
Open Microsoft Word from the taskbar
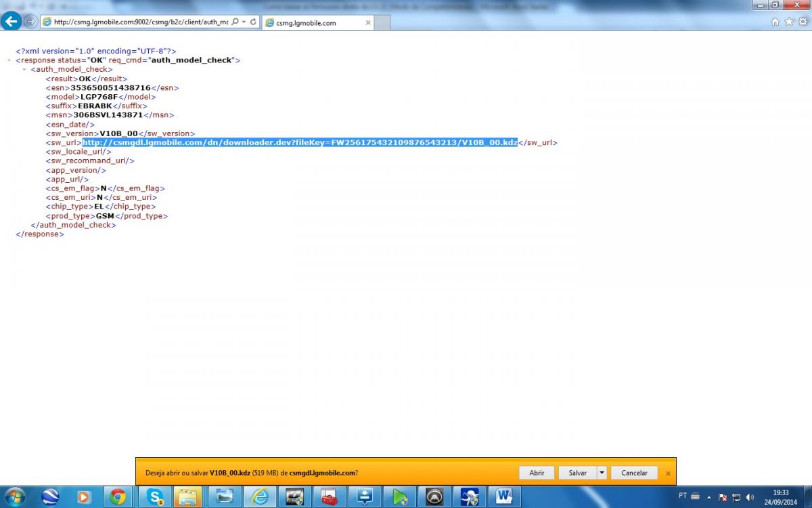505,497
